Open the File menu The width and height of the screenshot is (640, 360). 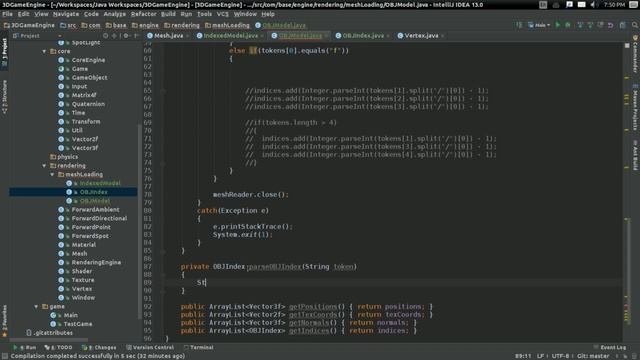click(7, 14)
